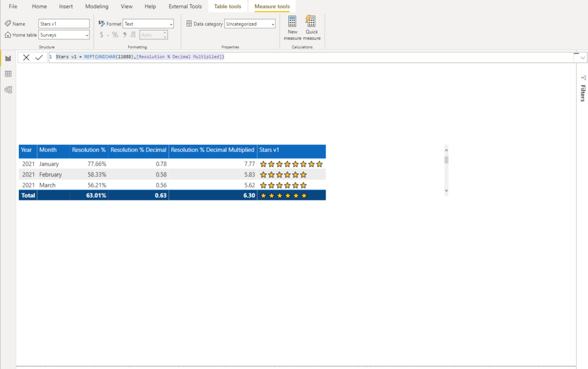The width and height of the screenshot is (588, 369).
Task: Open the Format dropdown showing Text
Action: [148, 24]
